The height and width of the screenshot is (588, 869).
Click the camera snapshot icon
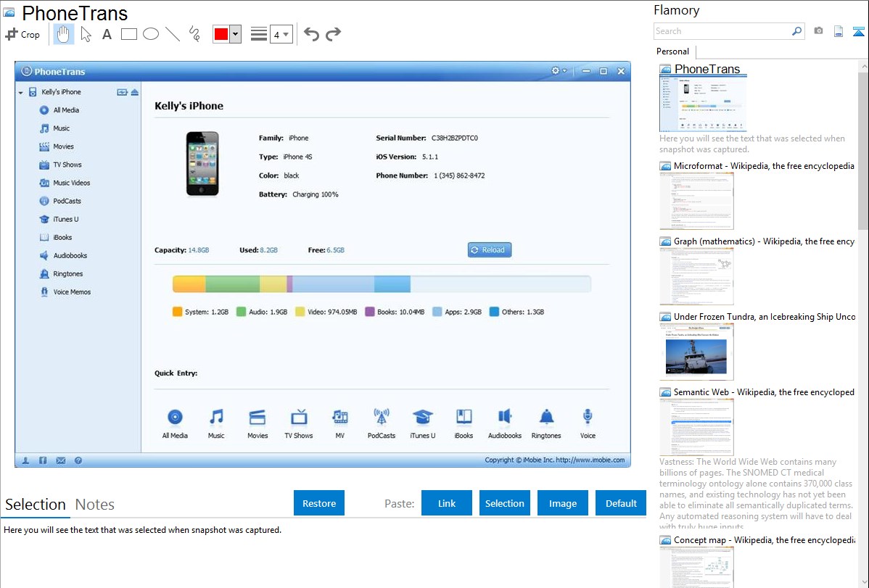pyautogui.click(x=818, y=30)
